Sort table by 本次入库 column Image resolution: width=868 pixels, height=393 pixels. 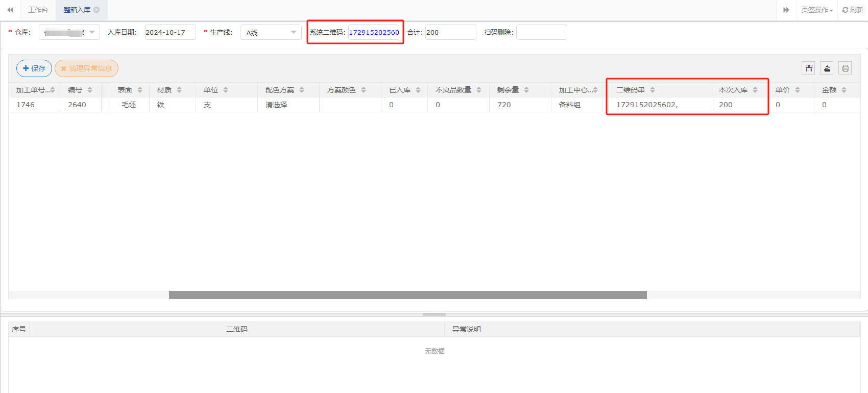click(755, 90)
